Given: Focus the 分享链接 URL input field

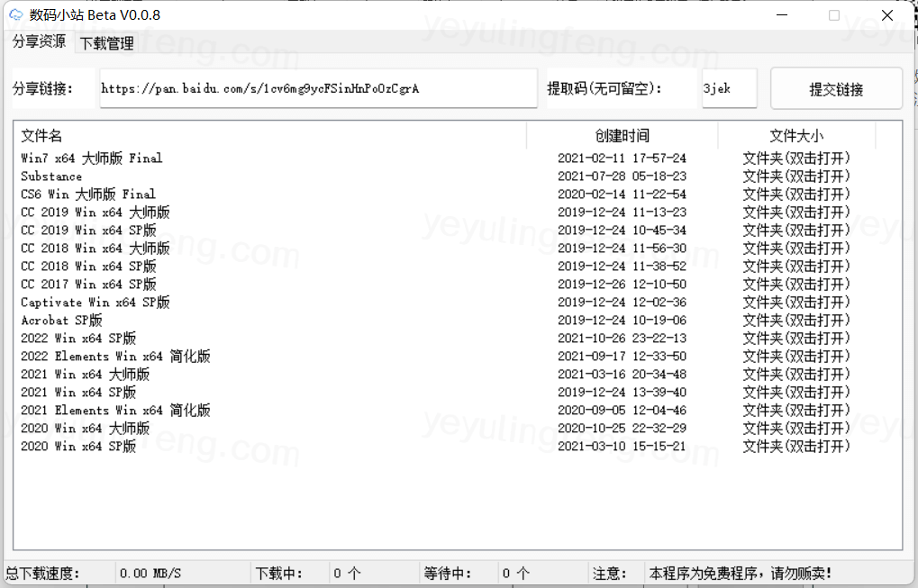Looking at the screenshot, I should [x=319, y=88].
